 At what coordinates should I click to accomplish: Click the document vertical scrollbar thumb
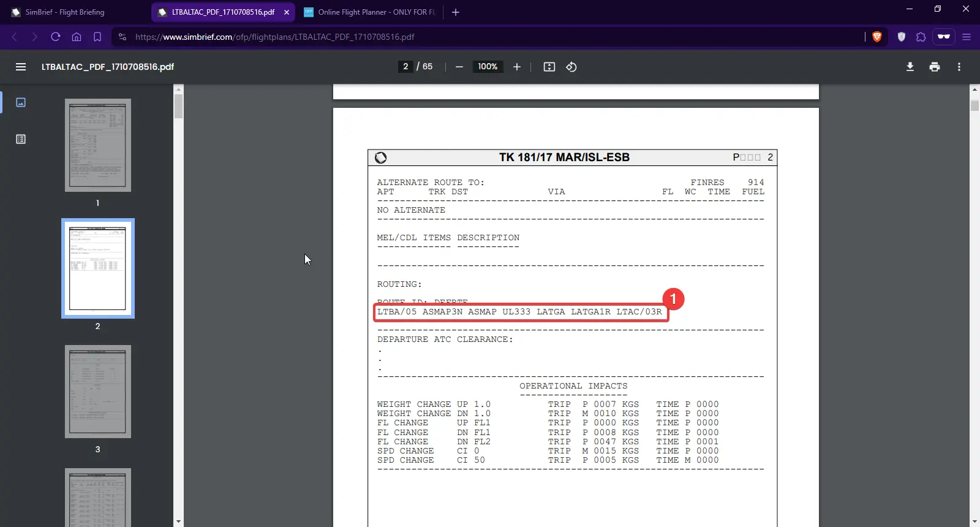(974, 105)
